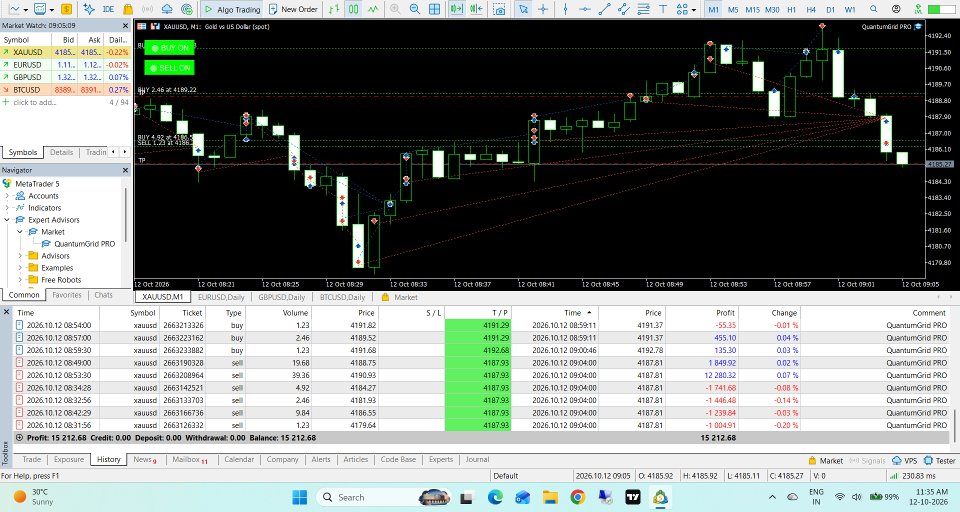The image size is (960, 512).
Task: Select the arrow cursor tool
Action: [x=523, y=9]
